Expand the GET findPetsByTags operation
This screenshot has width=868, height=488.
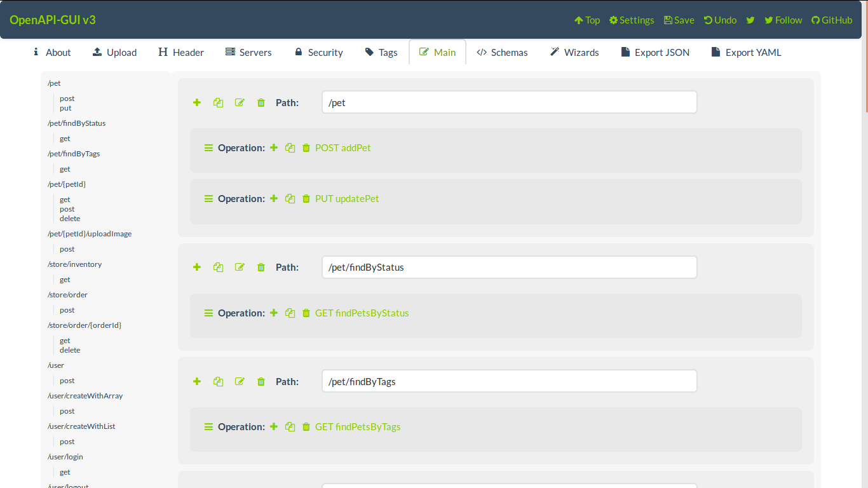point(208,426)
